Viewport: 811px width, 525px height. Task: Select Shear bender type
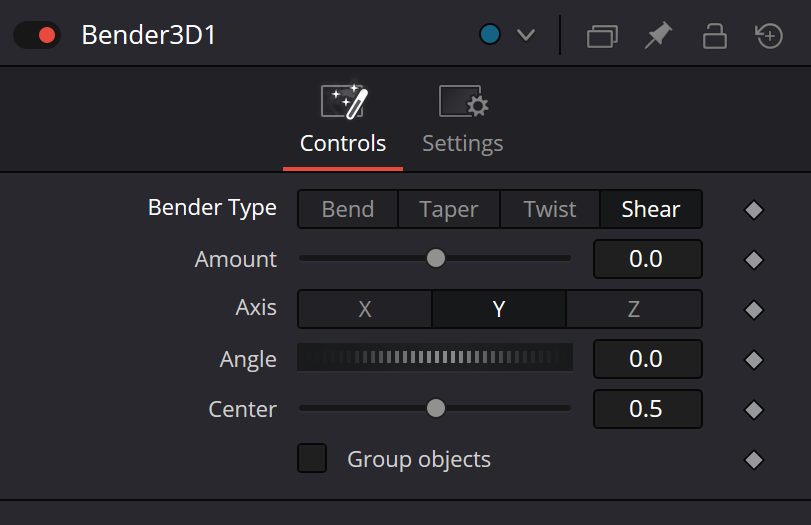click(x=651, y=209)
